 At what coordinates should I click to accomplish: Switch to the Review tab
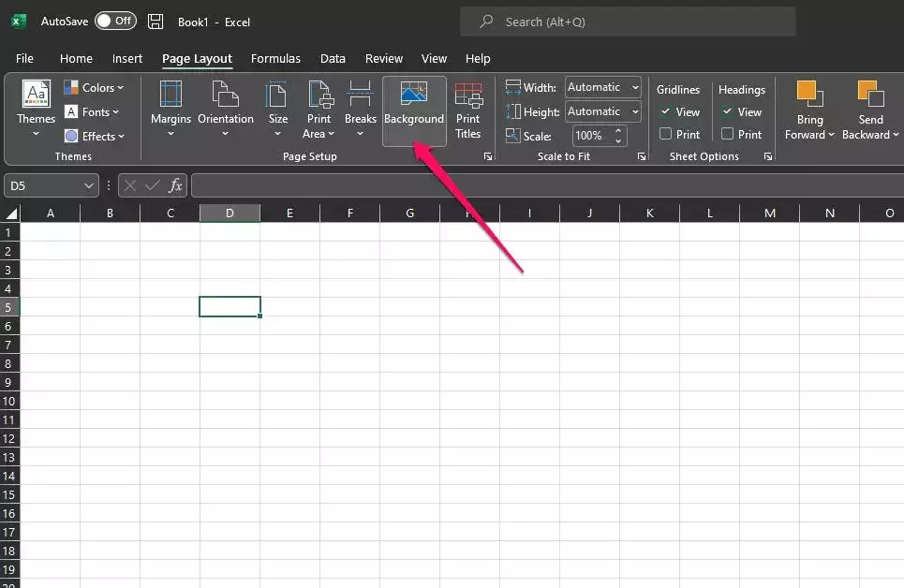pos(383,58)
